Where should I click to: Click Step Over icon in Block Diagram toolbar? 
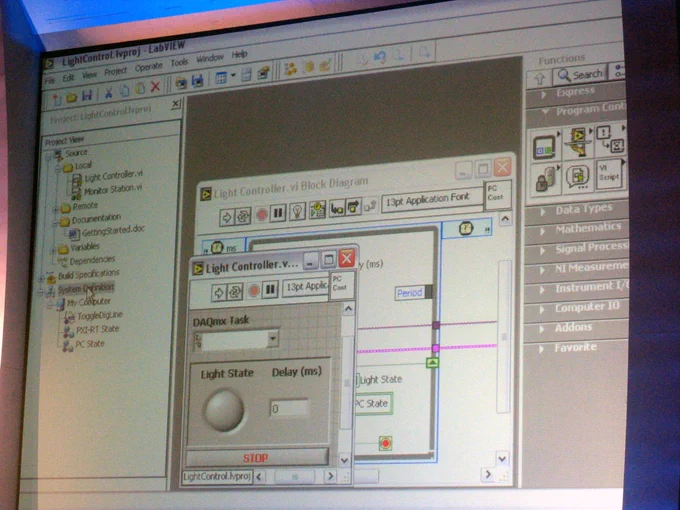click(x=353, y=207)
